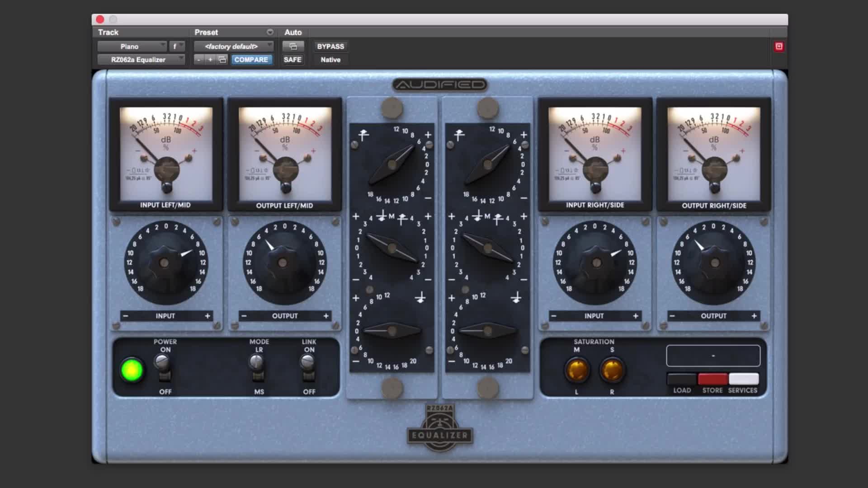Screen dimensions: 868x488
Task: Click the BYPASS button
Action: 330,47
